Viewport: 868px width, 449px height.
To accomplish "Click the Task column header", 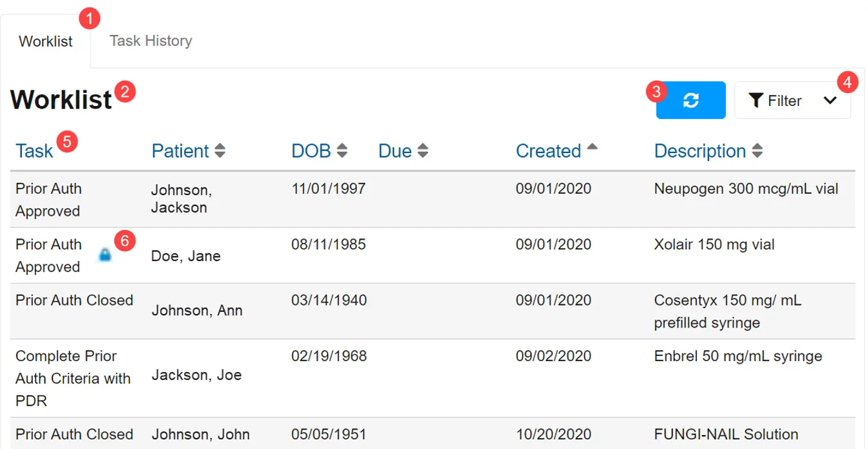I will pyautogui.click(x=34, y=151).
